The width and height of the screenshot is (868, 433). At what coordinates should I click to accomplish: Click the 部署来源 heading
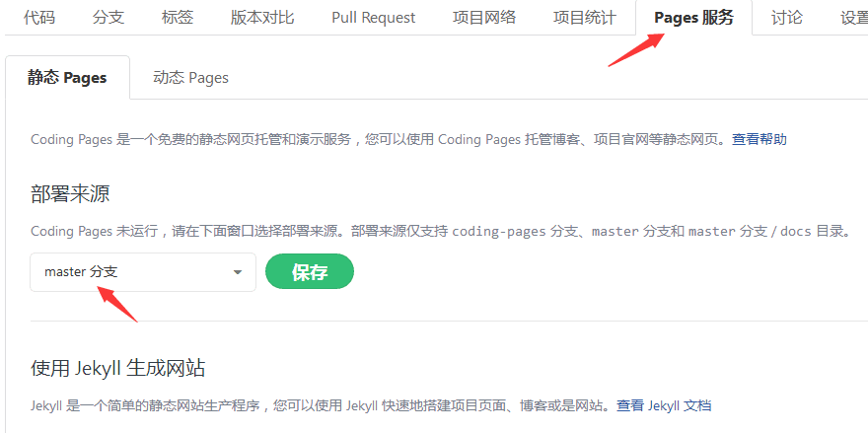coord(70,193)
